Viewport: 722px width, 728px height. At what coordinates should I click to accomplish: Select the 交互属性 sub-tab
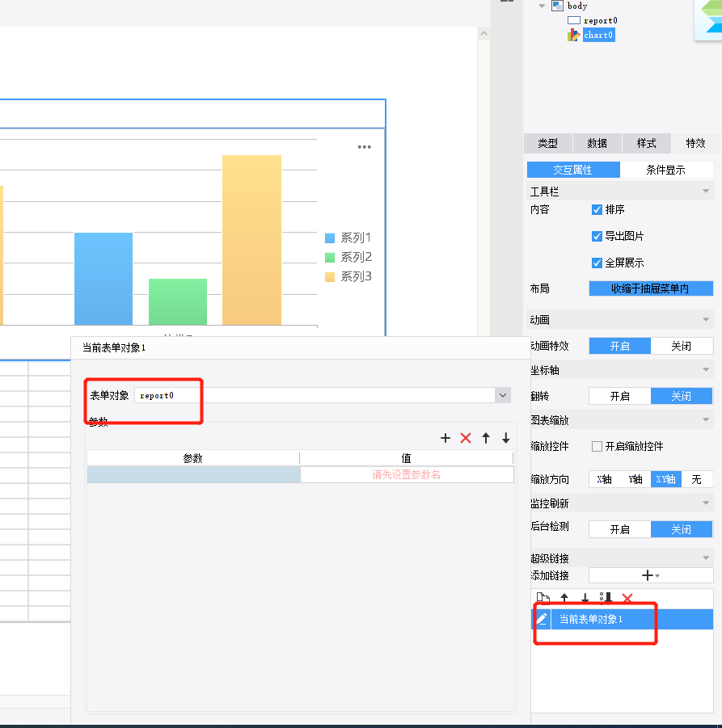[x=573, y=170]
